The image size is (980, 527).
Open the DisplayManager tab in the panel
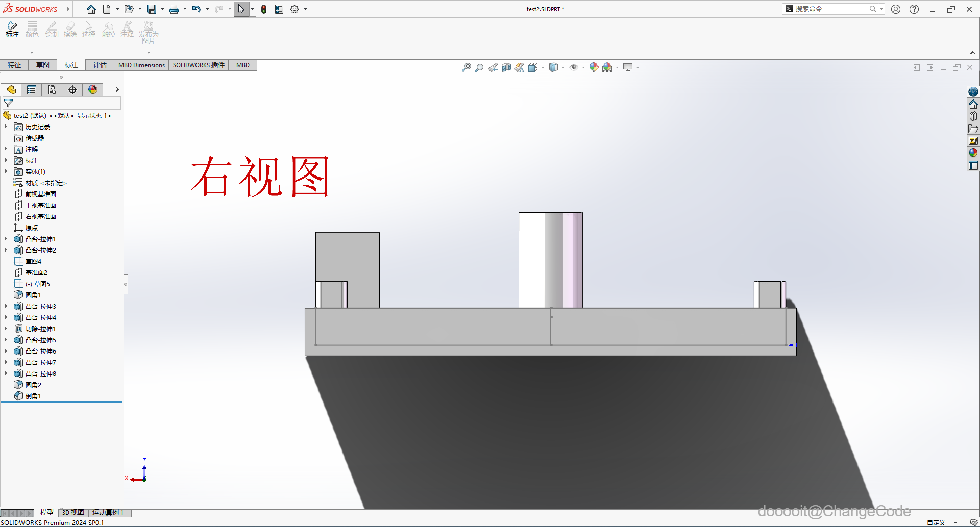[92, 90]
